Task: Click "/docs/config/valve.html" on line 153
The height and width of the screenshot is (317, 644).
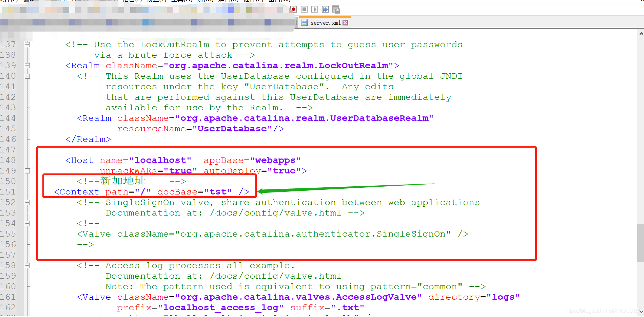Action: pyautogui.click(x=275, y=213)
